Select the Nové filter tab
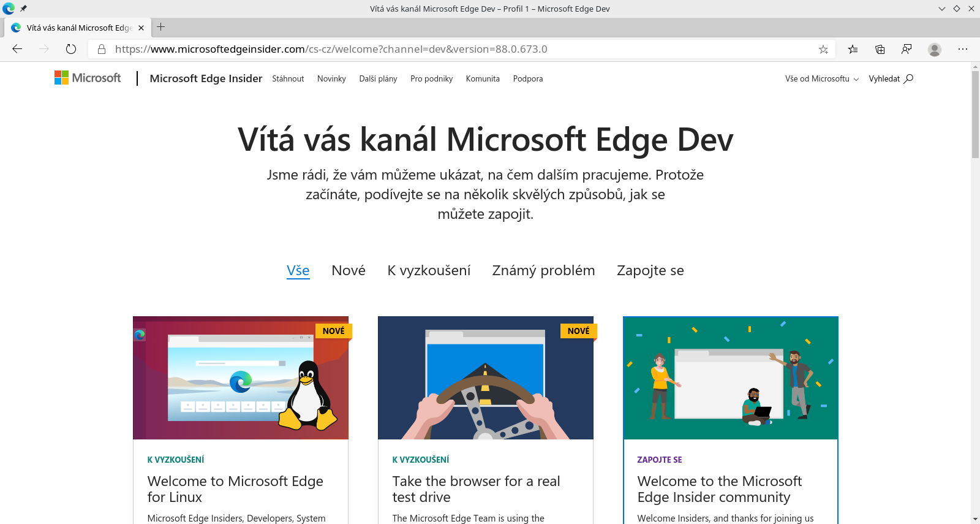Screen dimensions: 980x524 click(348, 270)
